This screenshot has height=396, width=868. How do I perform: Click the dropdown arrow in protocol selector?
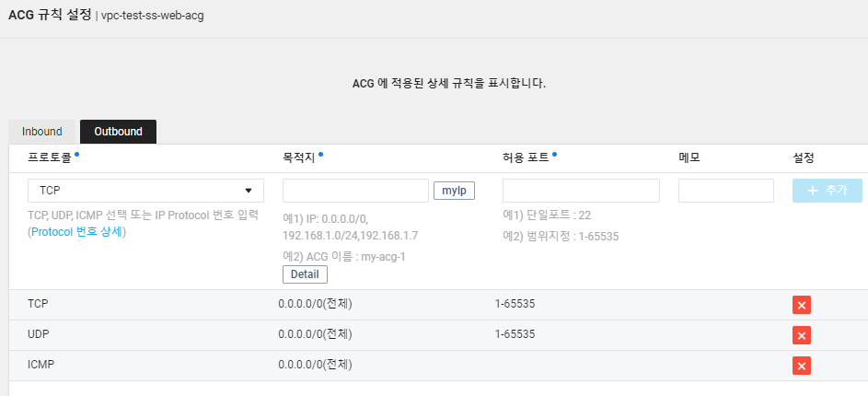tap(249, 191)
